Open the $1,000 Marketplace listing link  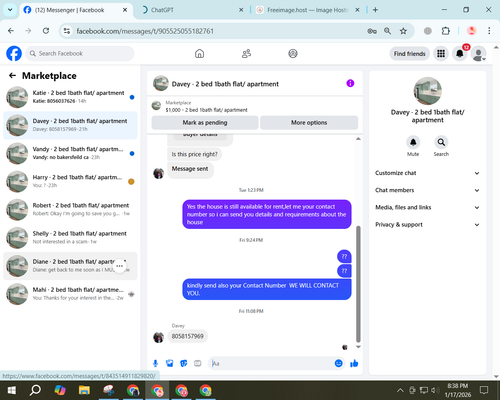click(206, 110)
